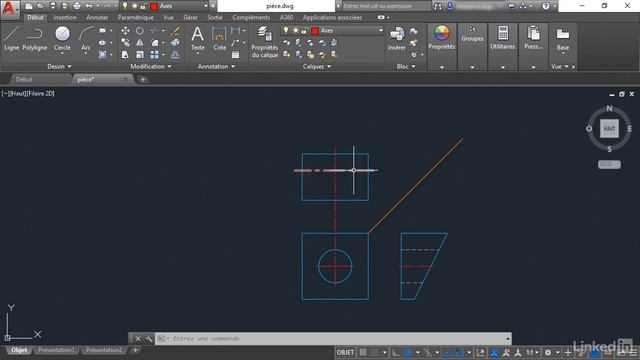
Task: Click the Stretch modification tool
Action: 125,55
